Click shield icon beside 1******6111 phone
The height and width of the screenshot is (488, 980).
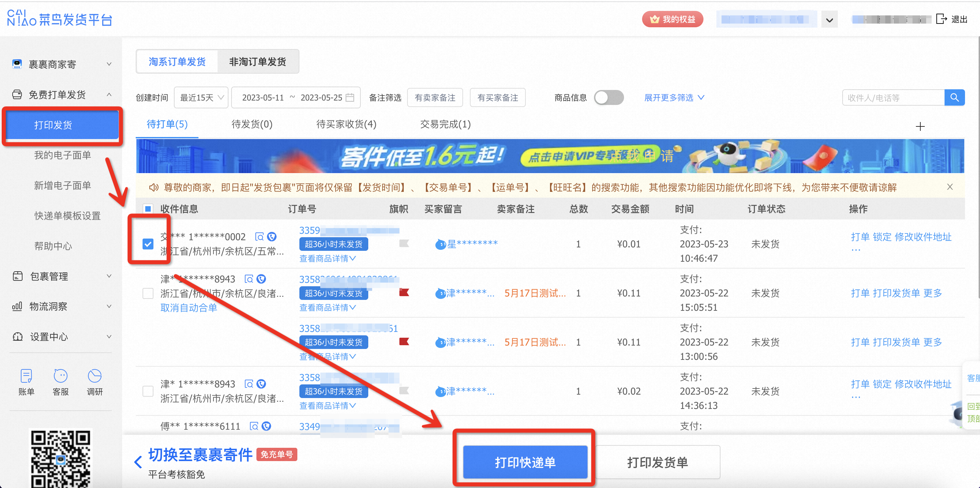pos(266,426)
